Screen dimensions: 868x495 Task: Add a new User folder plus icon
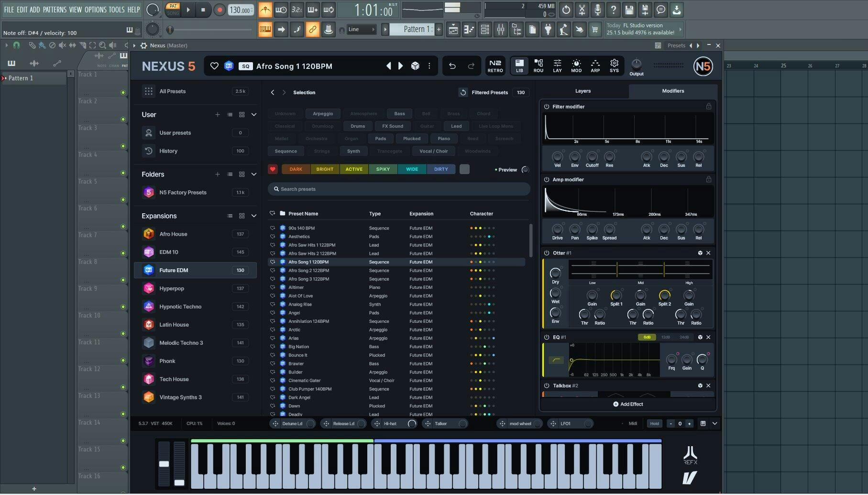coord(218,115)
